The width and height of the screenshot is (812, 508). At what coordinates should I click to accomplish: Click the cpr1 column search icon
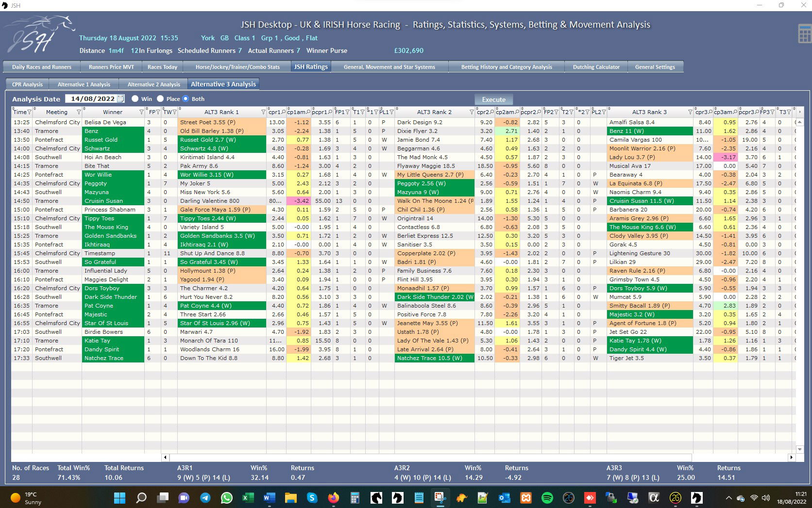click(283, 112)
